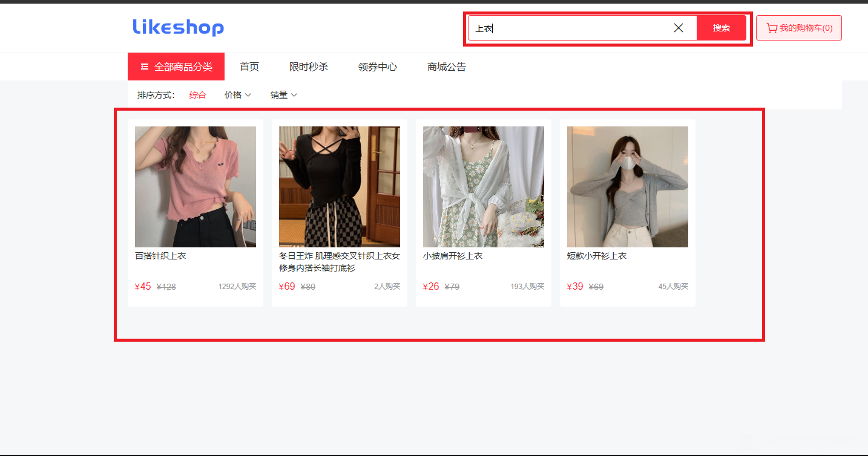
Task: Click the 冬日王炸 肌理感交叉针织上衣 title
Action: (340, 262)
